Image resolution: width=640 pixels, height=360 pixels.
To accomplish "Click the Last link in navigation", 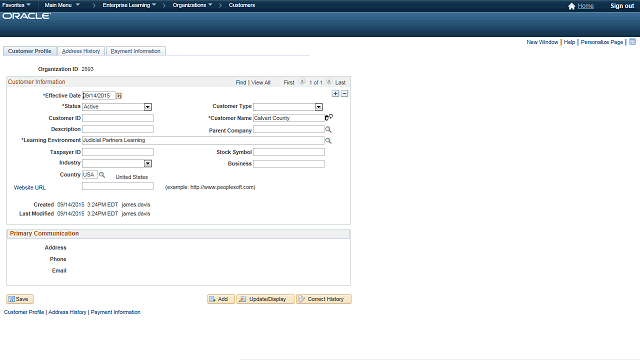I will click(340, 82).
